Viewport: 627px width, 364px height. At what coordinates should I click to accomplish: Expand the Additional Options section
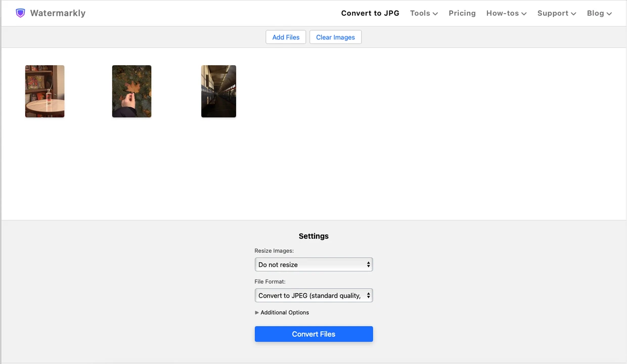point(282,312)
